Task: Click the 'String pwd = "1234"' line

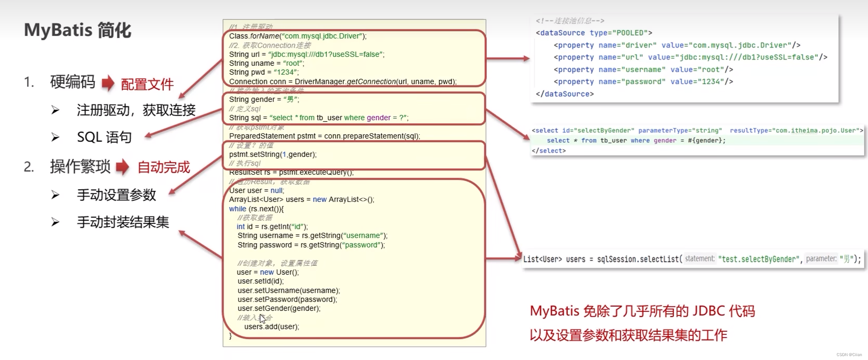Action: (x=264, y=73)
